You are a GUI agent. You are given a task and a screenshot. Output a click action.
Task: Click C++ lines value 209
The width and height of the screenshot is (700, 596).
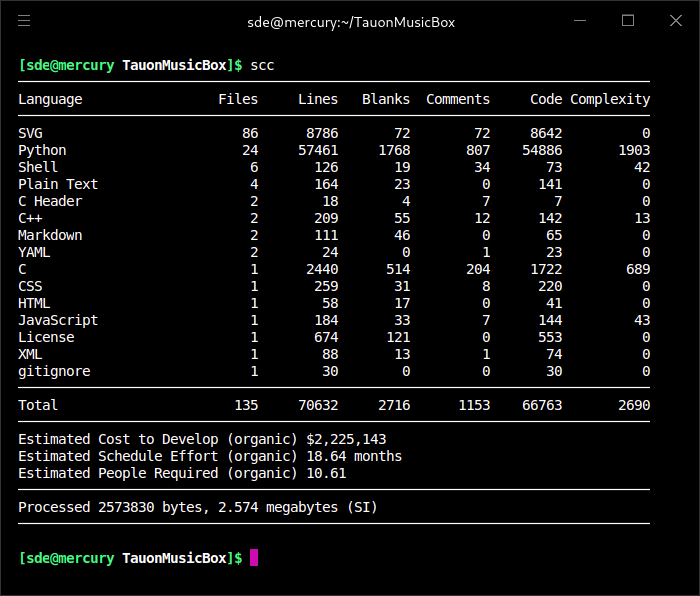tap(326, 218)
